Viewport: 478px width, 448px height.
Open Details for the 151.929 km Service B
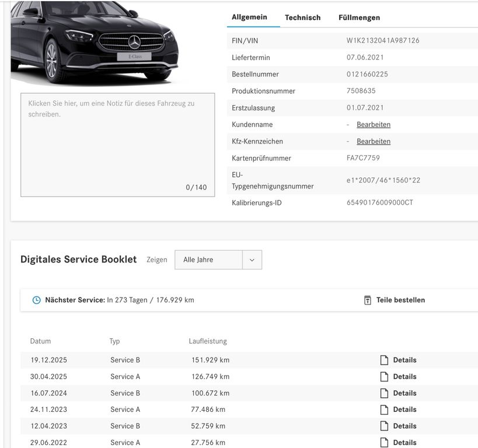point(404,360)
